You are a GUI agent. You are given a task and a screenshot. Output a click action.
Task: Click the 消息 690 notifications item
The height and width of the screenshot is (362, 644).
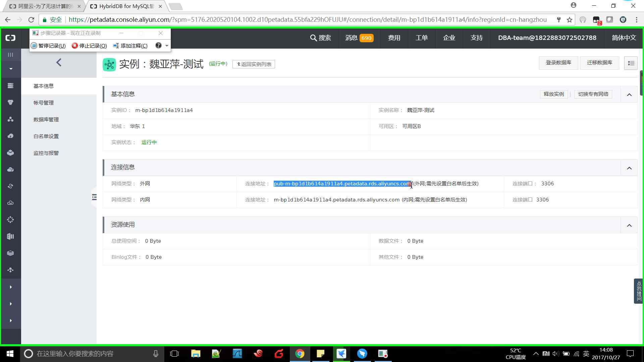click(359, 38)
